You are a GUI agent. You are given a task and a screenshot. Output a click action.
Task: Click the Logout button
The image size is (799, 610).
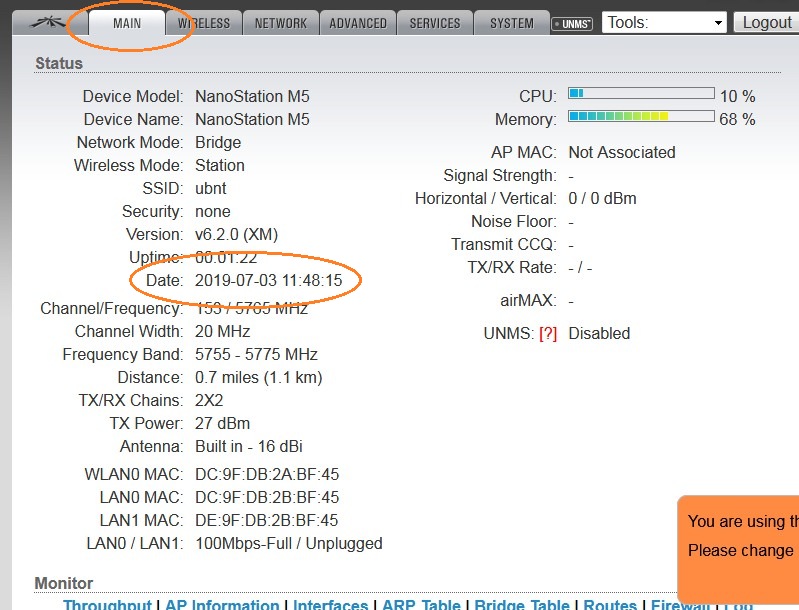click(766, 22)
